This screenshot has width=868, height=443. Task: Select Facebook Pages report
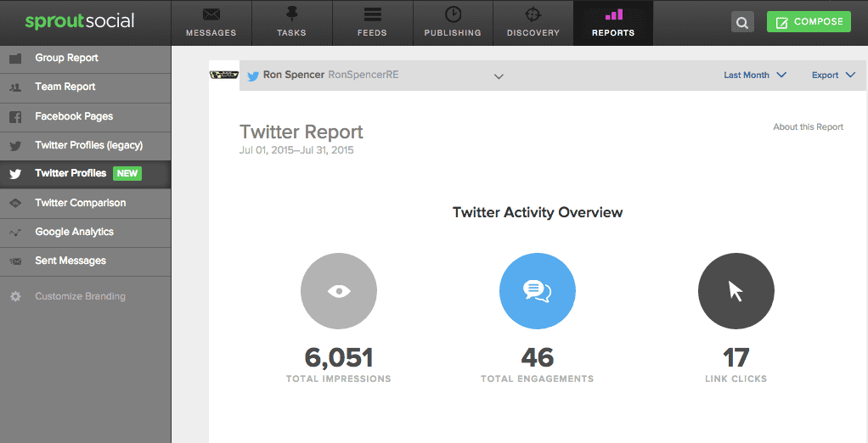[x=85, y=117]
